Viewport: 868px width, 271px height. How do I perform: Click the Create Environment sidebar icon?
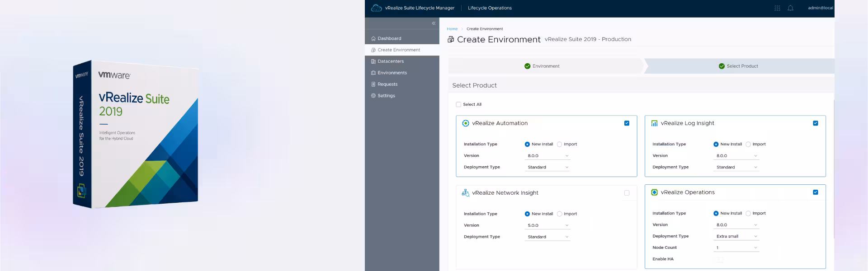(373, 50)
